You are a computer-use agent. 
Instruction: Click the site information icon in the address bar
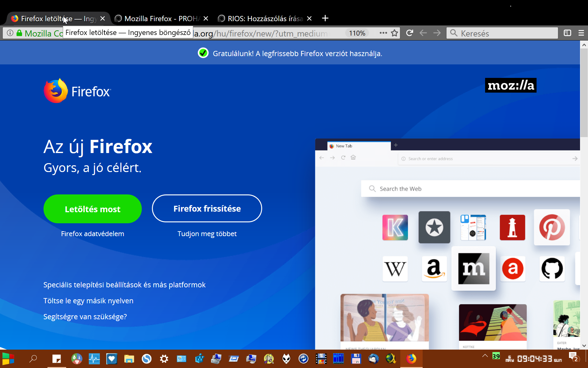[x=10, y=33]
